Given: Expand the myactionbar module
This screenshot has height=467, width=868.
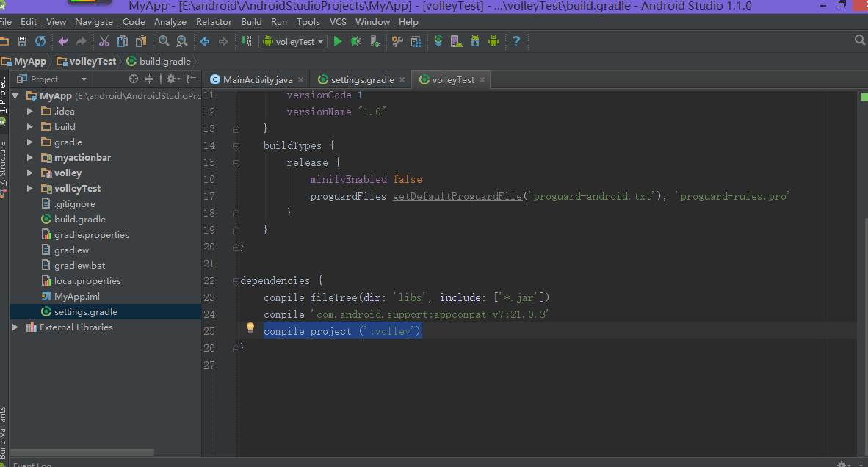Looking at the screenshot, I should coord(30,158).
